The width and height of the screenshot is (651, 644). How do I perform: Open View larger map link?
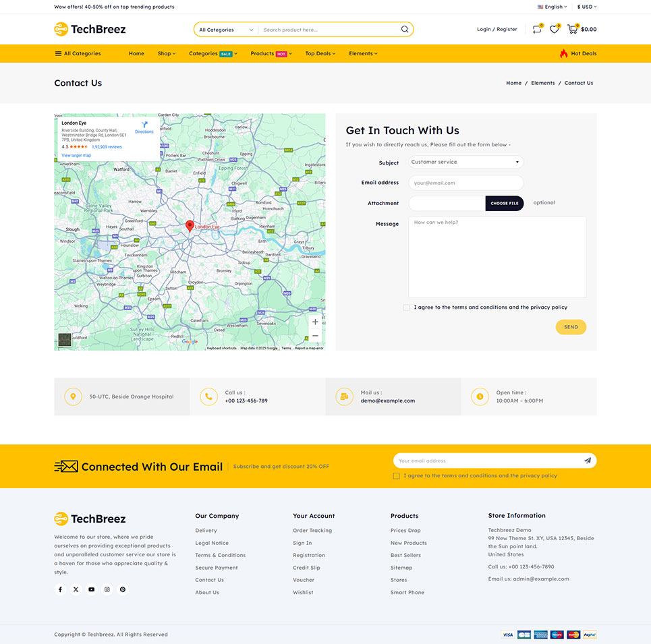point(76,155)
